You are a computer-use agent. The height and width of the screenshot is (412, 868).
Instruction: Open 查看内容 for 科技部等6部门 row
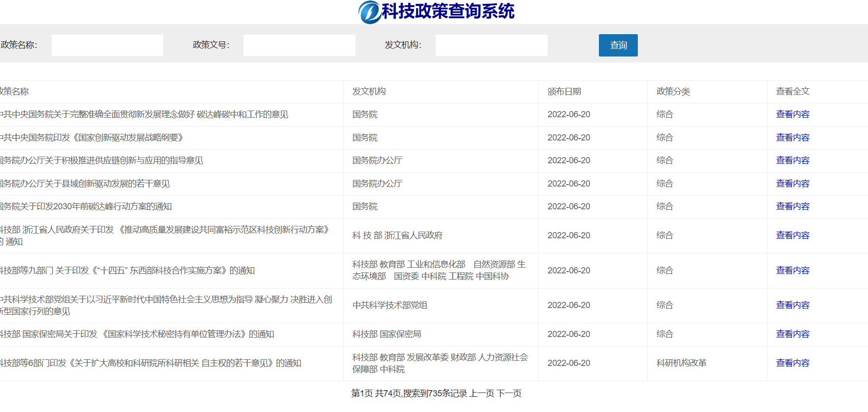tap(793, 363)
